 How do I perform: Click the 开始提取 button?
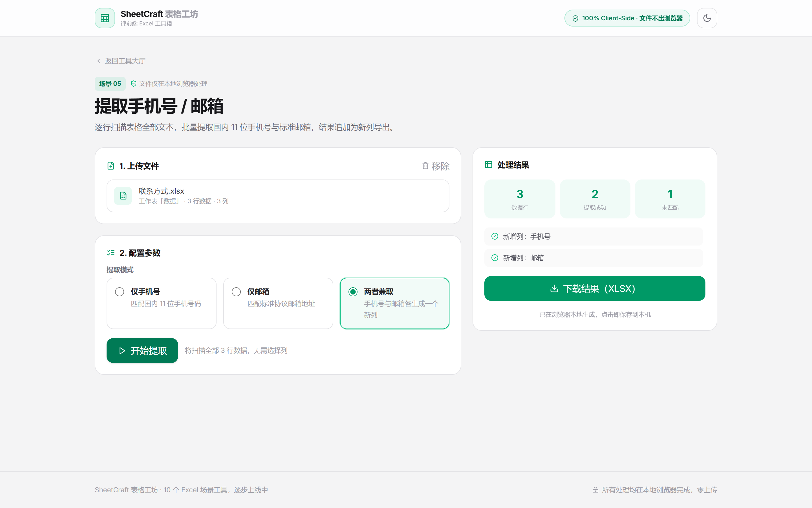click(142, 351)
